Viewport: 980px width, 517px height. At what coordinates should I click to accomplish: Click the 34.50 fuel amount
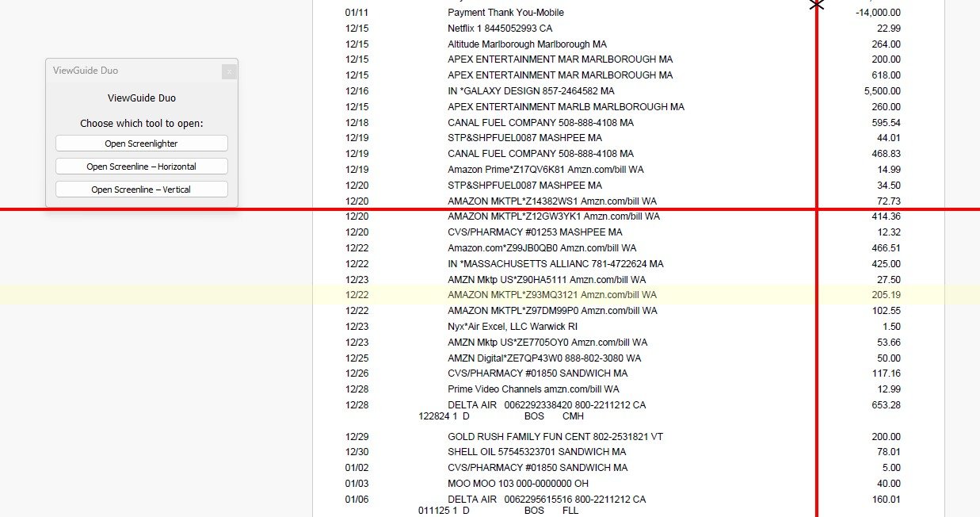tap(889, 186)
